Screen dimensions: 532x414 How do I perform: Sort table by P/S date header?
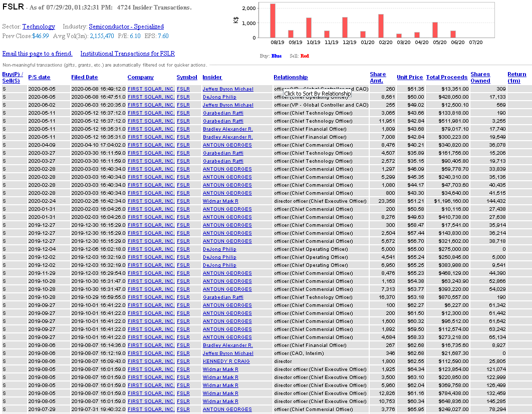[39, 77]
